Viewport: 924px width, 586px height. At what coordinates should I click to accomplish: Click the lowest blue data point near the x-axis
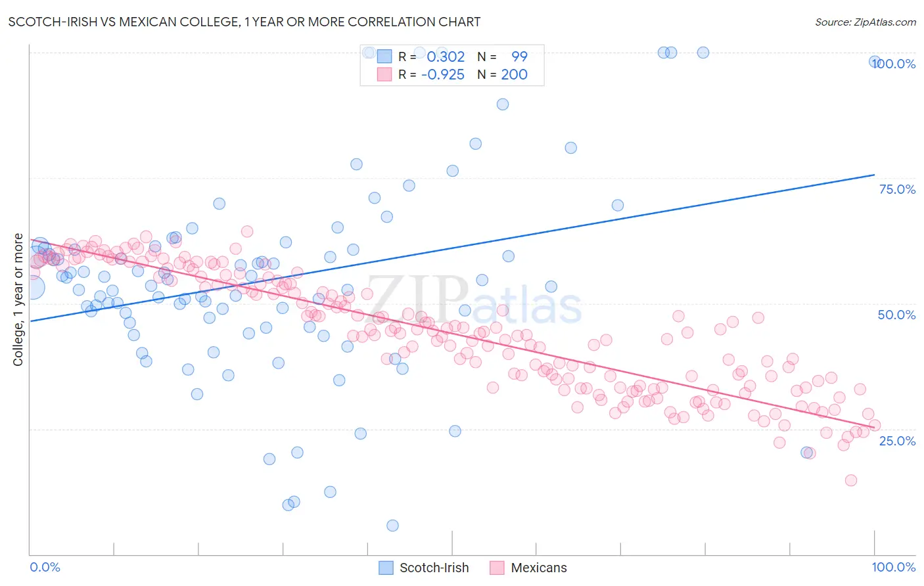tap(392, 526)
